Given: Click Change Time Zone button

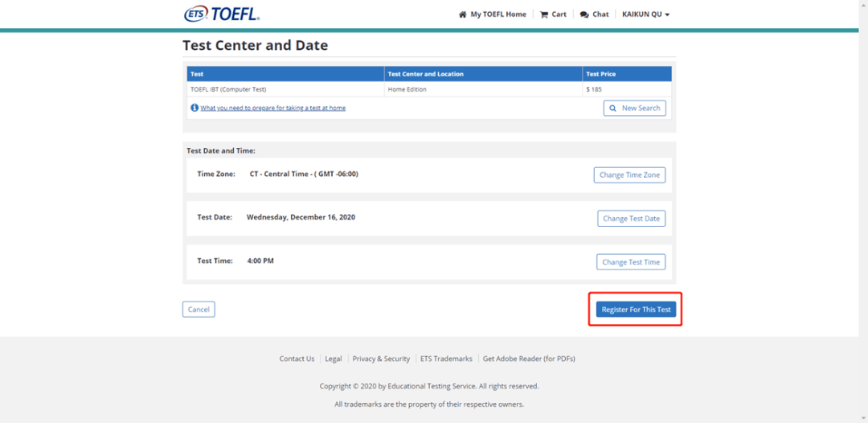Looking at the screenshot, I should click(x=629, y=175).
